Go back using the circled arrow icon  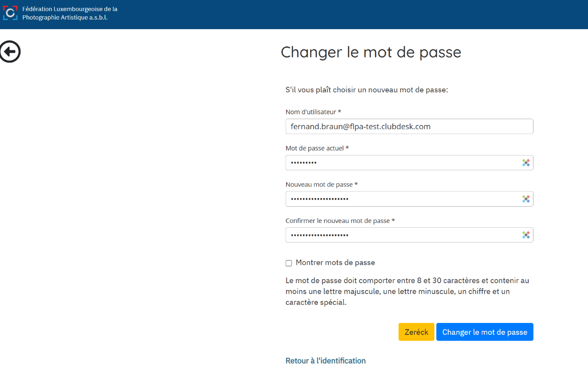pyautogui.click(x=10, y=52)
